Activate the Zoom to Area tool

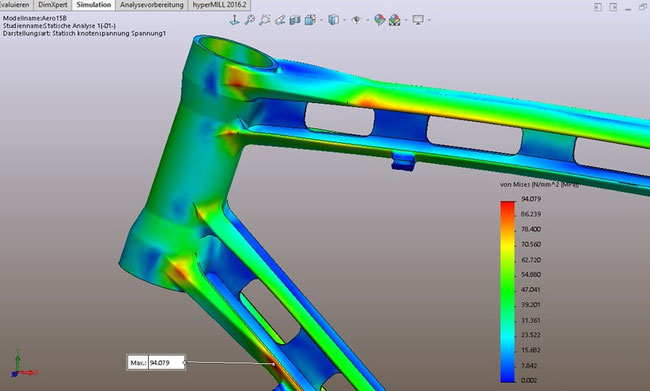(x=264, y=19)
